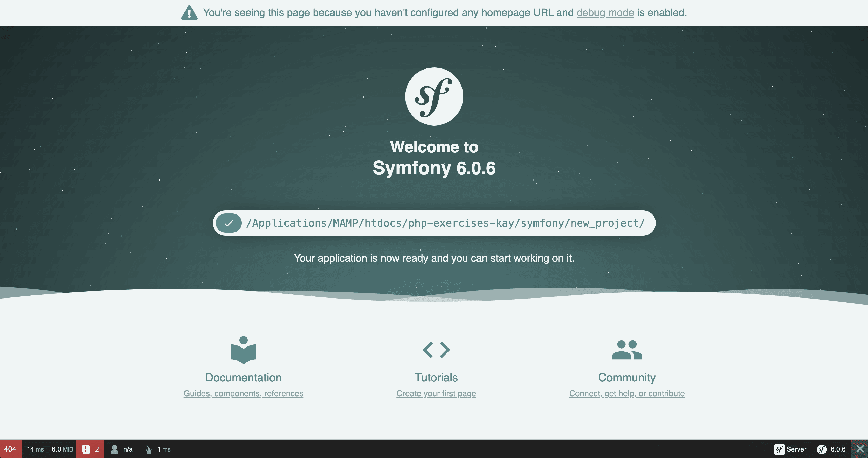Open Create your first page link
Image resolution: width=868 pixels, height=458 pixels.
tap(436, 394)
